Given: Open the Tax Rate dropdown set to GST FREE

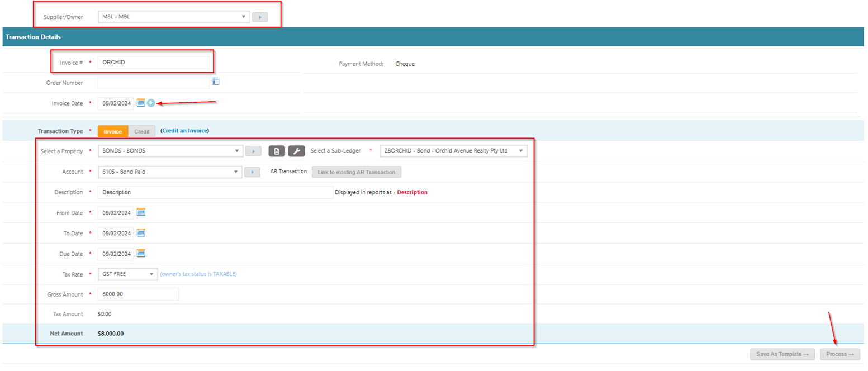Looking at the screenshot, I should point(128,274).
